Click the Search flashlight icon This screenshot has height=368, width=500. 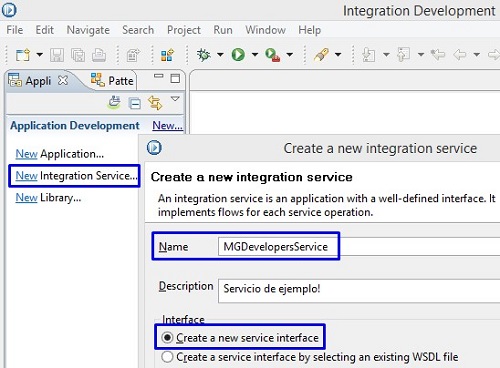pyautogui.click(x=321, y=55)
